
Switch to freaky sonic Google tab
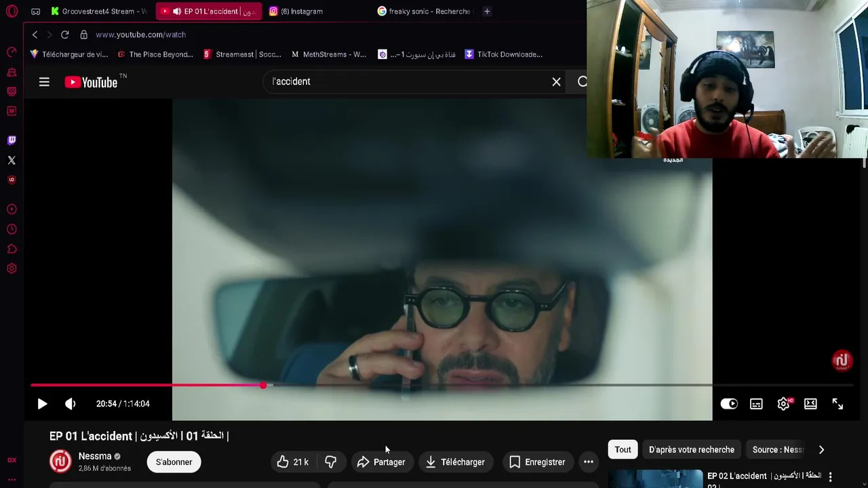tap(426, 12)
